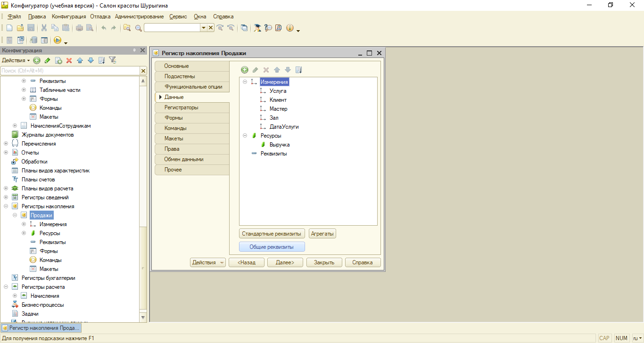Click the About info icon
Viewport: 644px width, 343px height.
pyautogui.click(x=289, y=28)
